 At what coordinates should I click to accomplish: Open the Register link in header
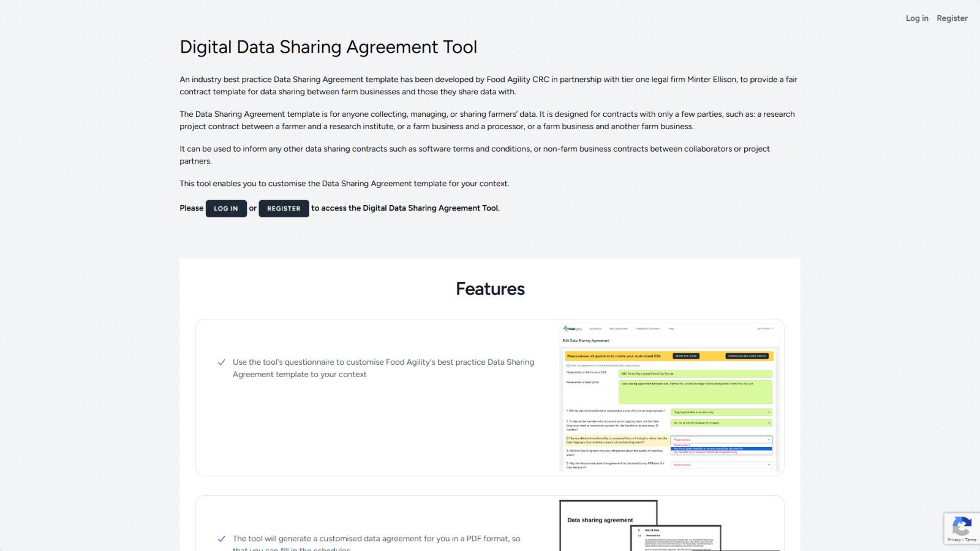[952, 18]
